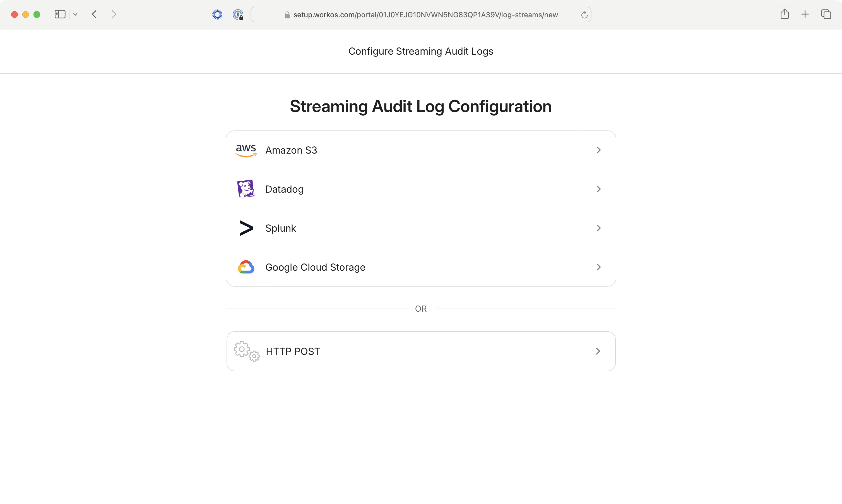
Task: Toggle the Safari sidebar
Action: (60, 14)
